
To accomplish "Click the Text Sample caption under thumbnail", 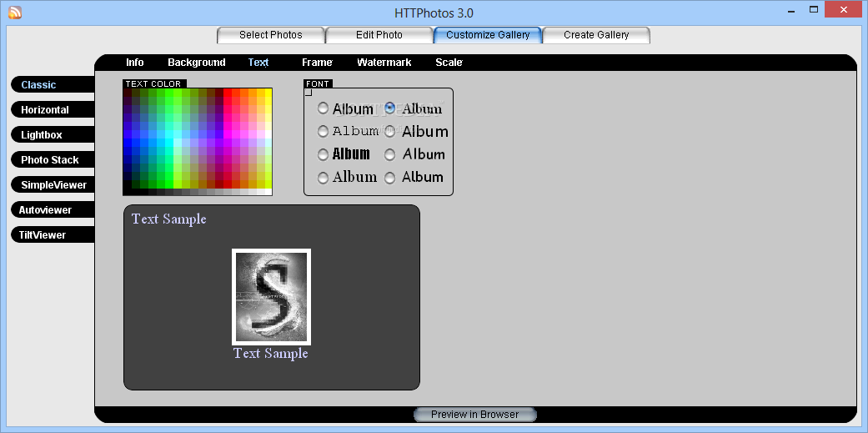I will [x=271, y=353].
